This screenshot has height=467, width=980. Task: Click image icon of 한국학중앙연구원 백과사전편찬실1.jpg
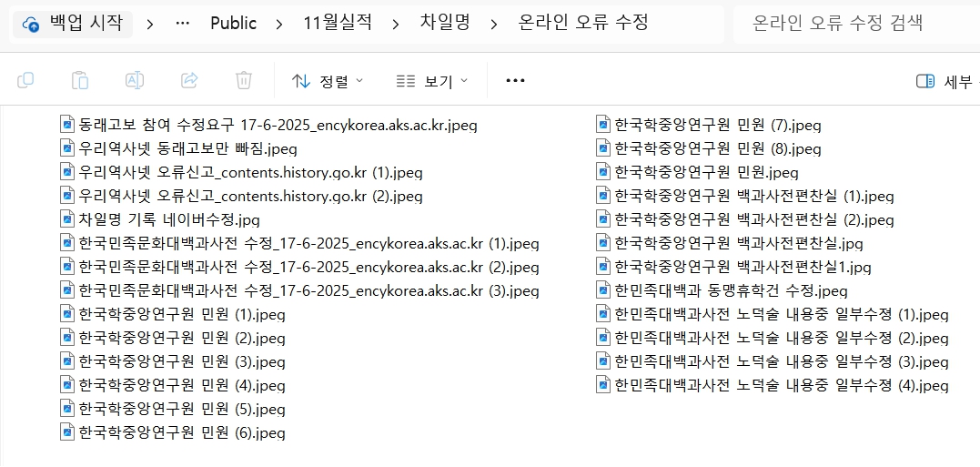pos(603,267)
